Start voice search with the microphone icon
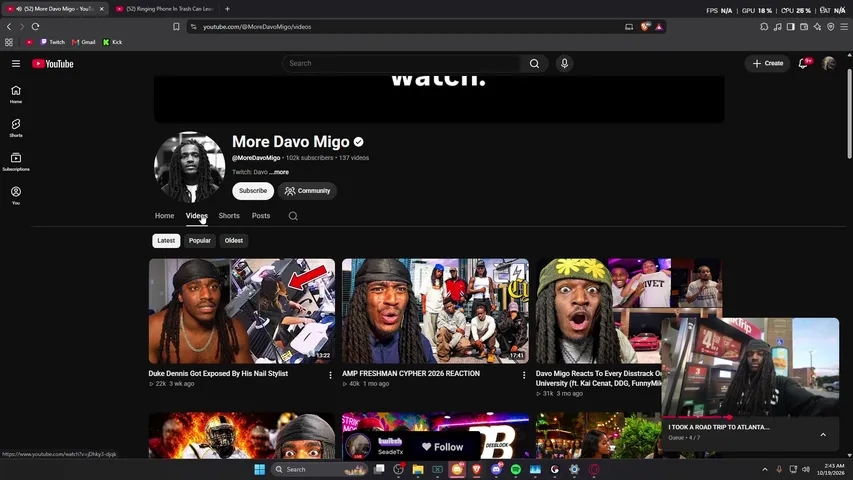 pyautogui.click(x=564, y=64)
